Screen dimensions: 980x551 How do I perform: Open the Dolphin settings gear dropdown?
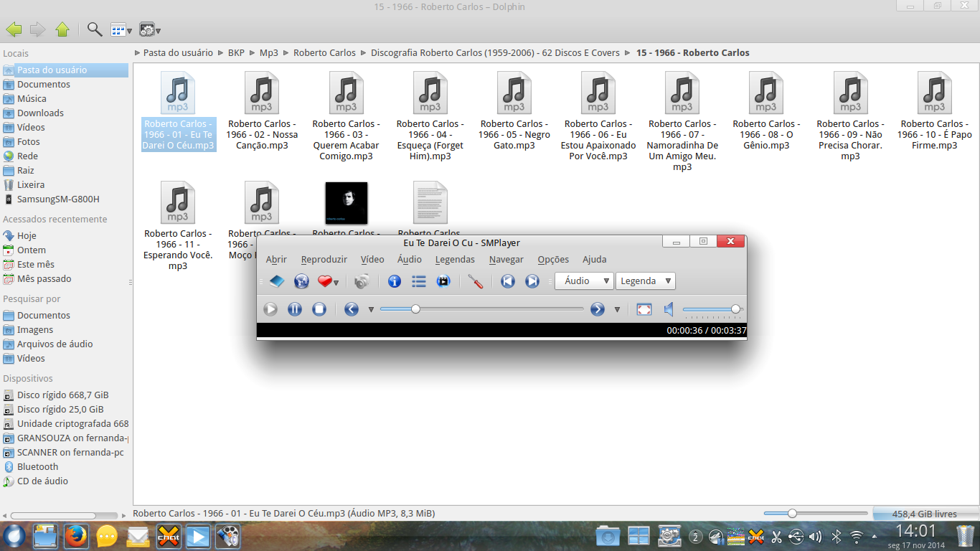click(149, 29)
